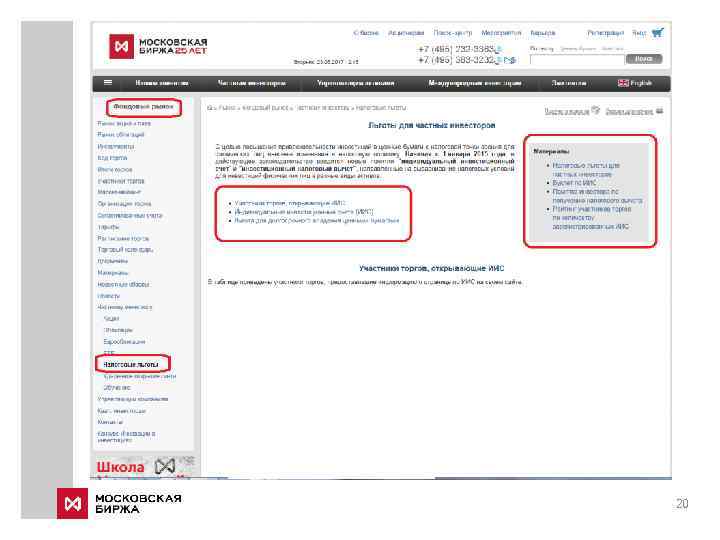Click the UK flag icon beside English
Screen dimensions: 720x540
tap(623, 83)
